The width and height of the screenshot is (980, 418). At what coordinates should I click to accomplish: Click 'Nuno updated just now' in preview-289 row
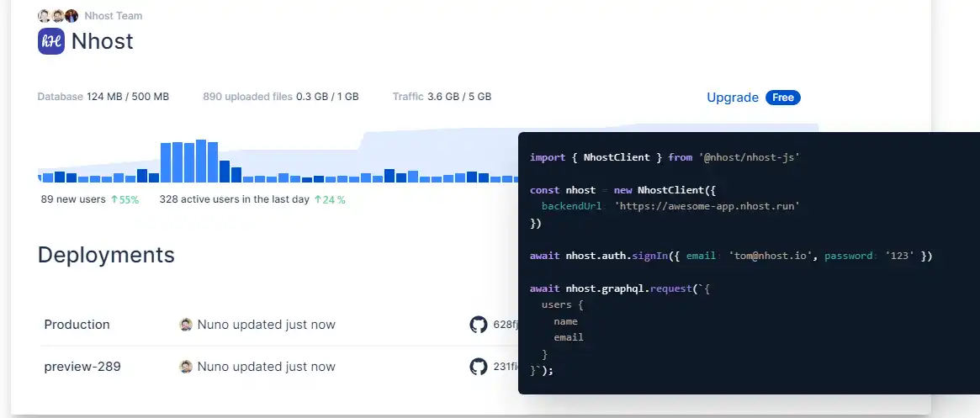tap(267, 367)
